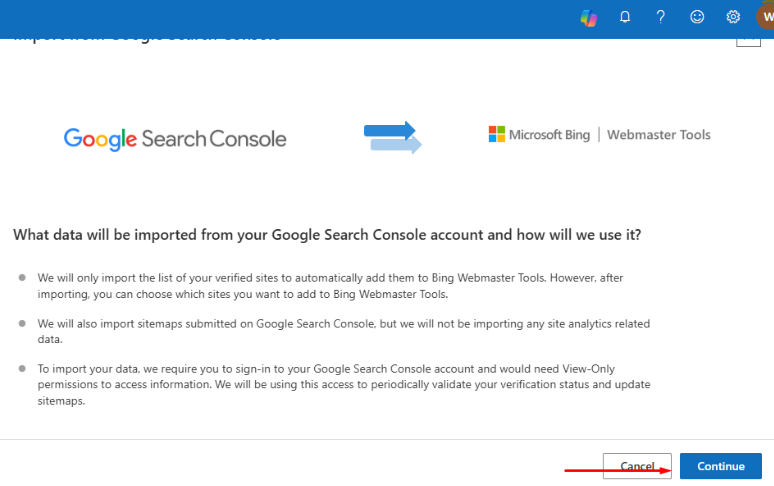
Task: Click the Microsoft Bing four-square logo
Action: click(496, 134)
